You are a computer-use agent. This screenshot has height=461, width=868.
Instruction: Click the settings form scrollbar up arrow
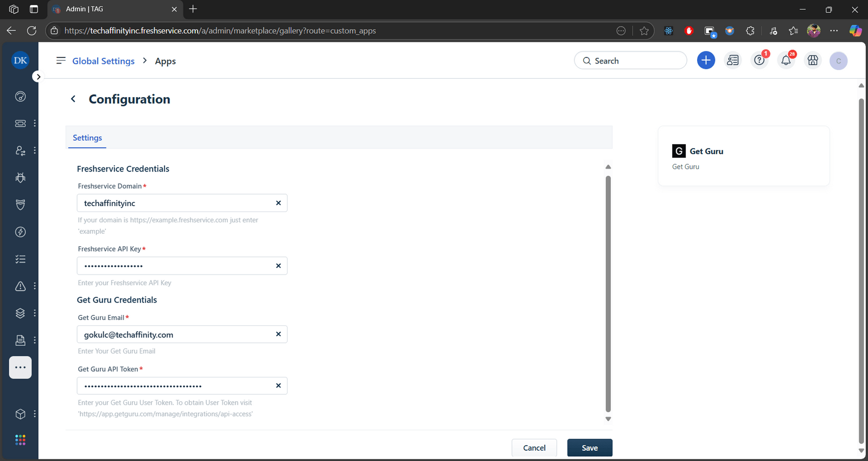coord(608,167)
